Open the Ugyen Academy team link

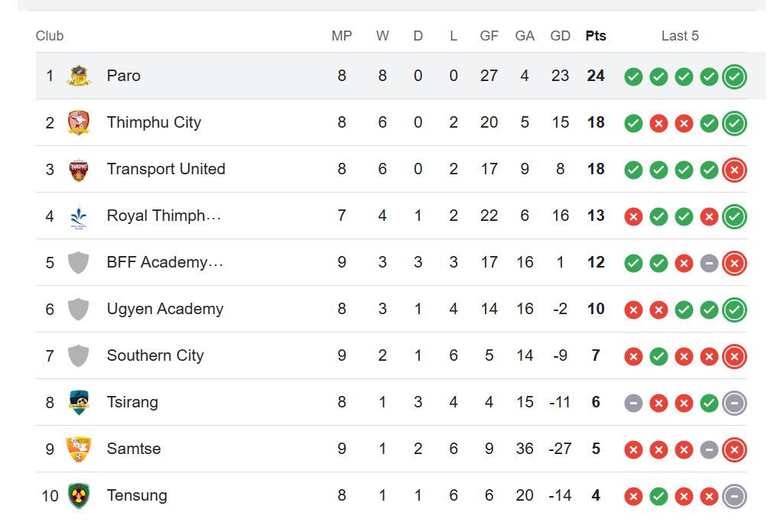pos(165,309)
